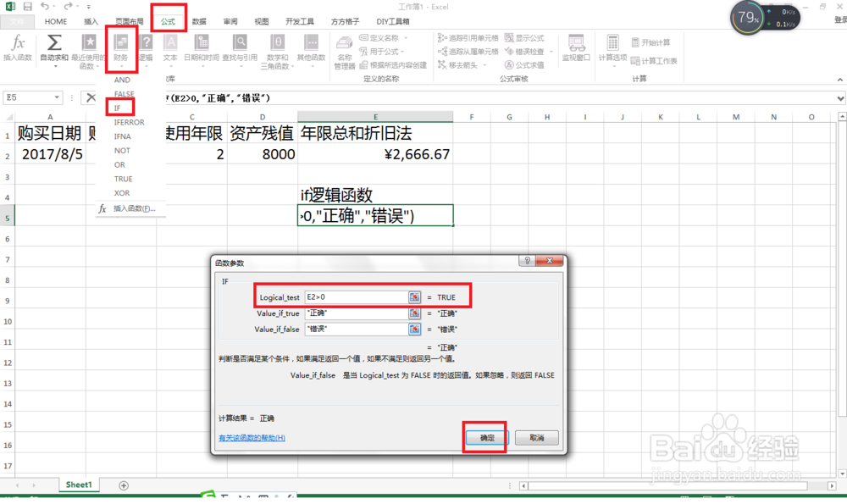847x504 pixels.
Task: Expand the Name Box E5 dropdown
Action: coord(57,97)
